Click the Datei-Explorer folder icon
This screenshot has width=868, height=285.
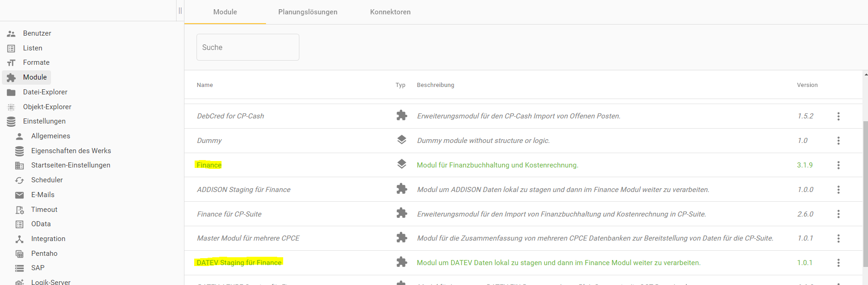pos(11,93)
